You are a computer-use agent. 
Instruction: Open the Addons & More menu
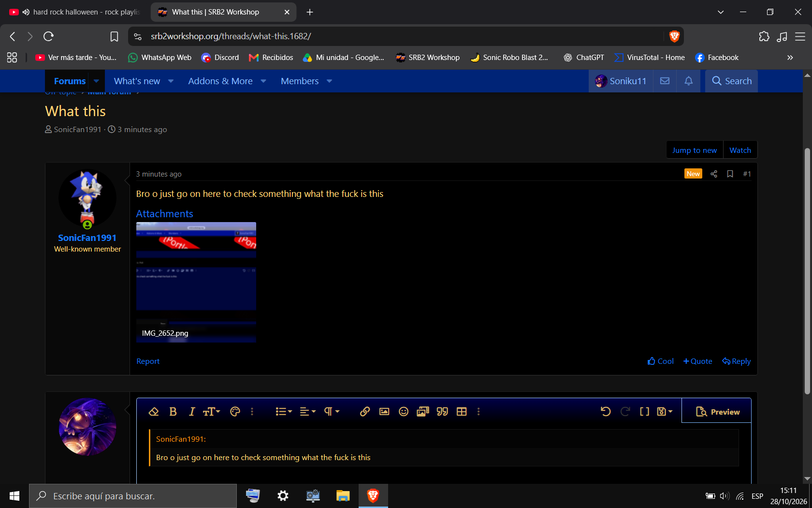pos(220,81)
